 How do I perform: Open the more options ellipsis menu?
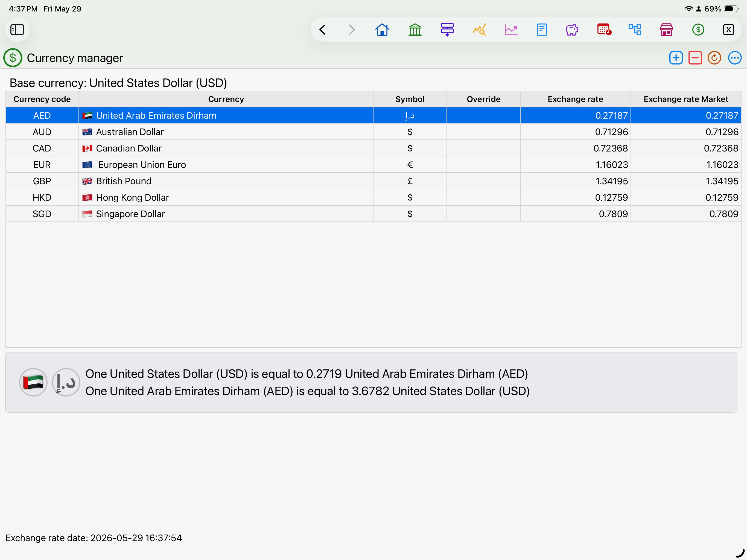pyautogui.click(x=734, y=58)
